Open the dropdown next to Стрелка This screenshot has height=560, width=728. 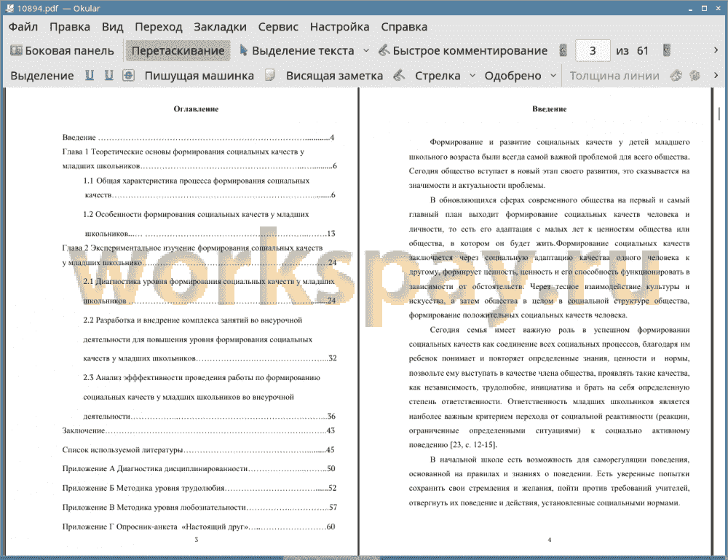[x=472, y=76]
